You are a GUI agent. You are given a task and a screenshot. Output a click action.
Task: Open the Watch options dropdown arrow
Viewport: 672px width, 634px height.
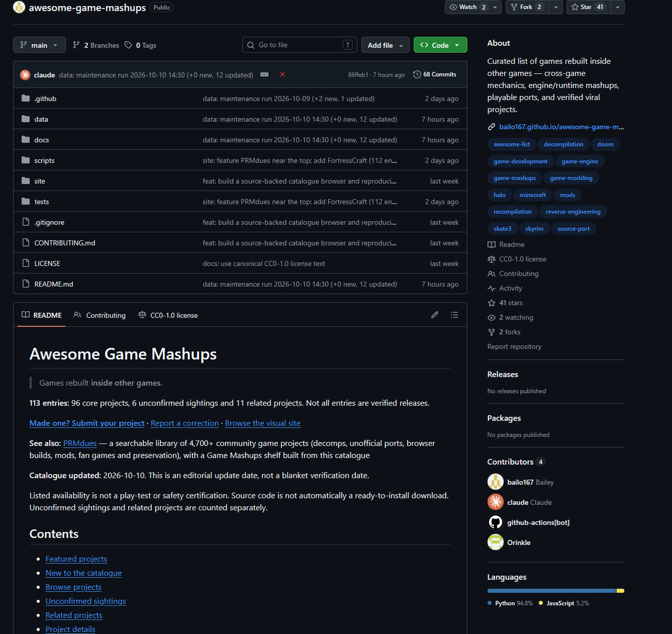(495, 7)
